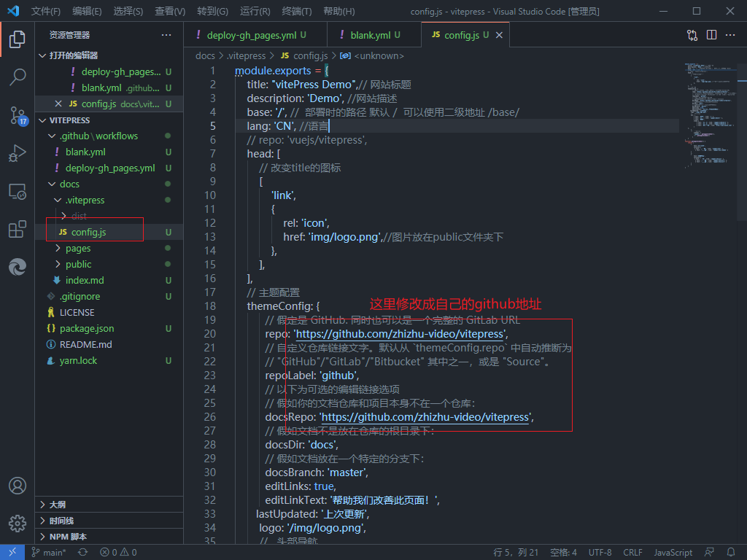Collapse the .github\workflows folder
The width and height of the screenshot is (747, 560).
click(x=109, y=136)
